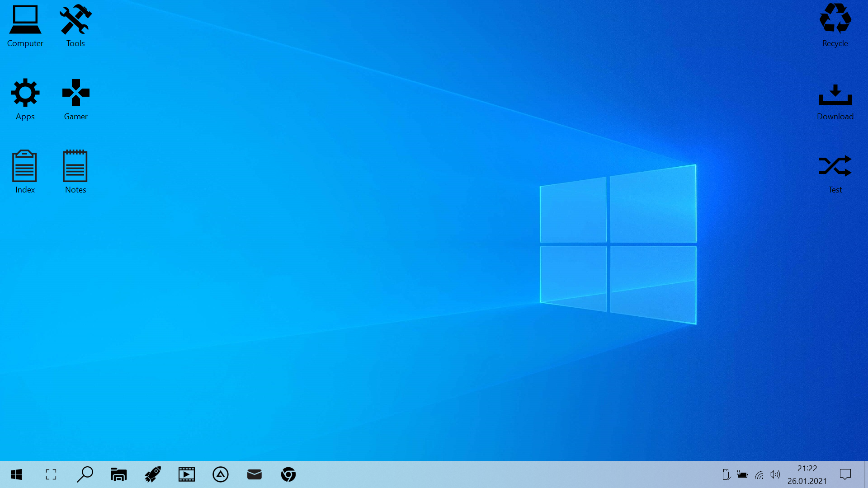Click the Wi-Fi network tray icon
This screenshot has width=868, height=488.
coord(759,475)
